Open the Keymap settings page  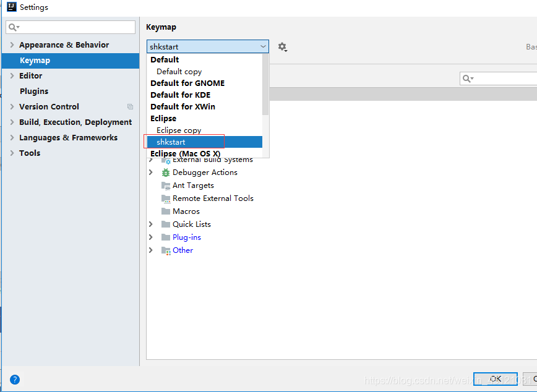pyautogui.click(x=71, y=61)
